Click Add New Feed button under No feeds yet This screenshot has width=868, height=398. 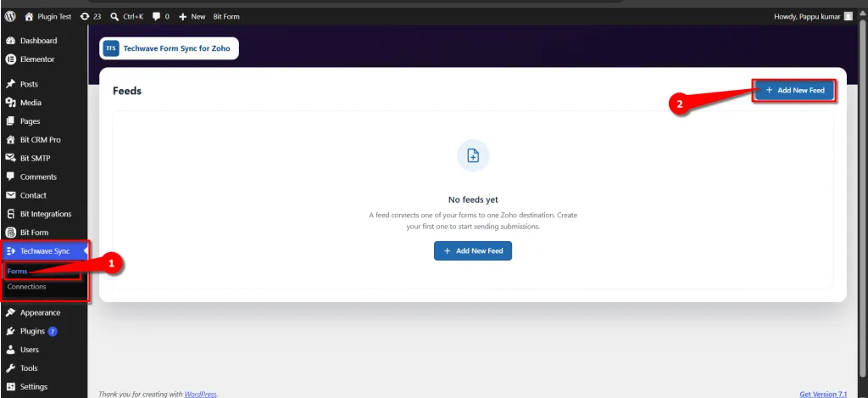[x=473, y=250]
